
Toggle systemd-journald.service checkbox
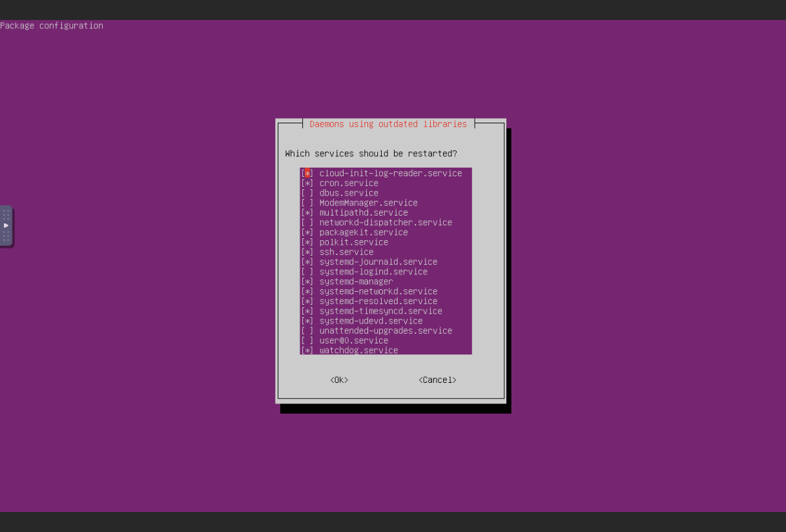(307, 262)
